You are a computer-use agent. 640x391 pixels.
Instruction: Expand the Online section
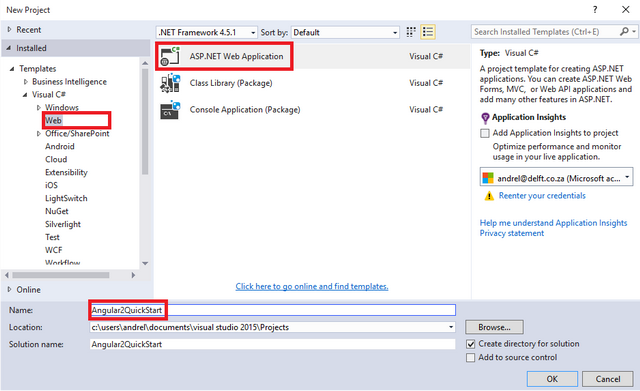pyautogui.click(x=9, y=289)
